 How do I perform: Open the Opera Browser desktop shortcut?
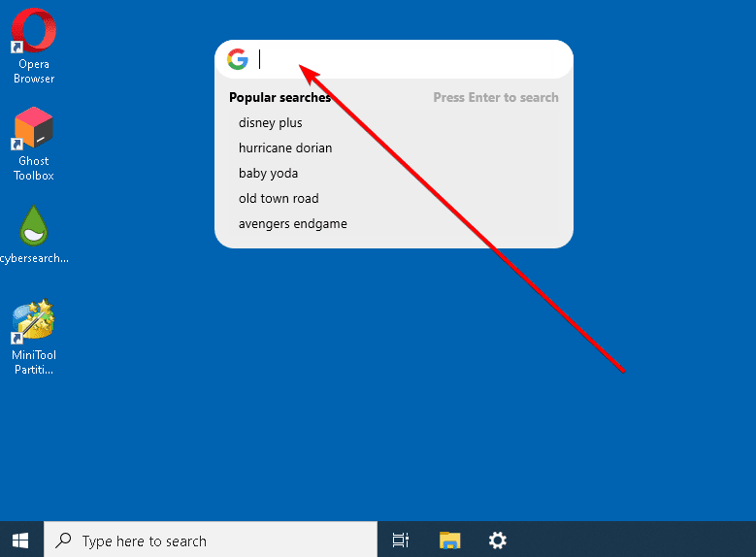(x=34, y=46)
